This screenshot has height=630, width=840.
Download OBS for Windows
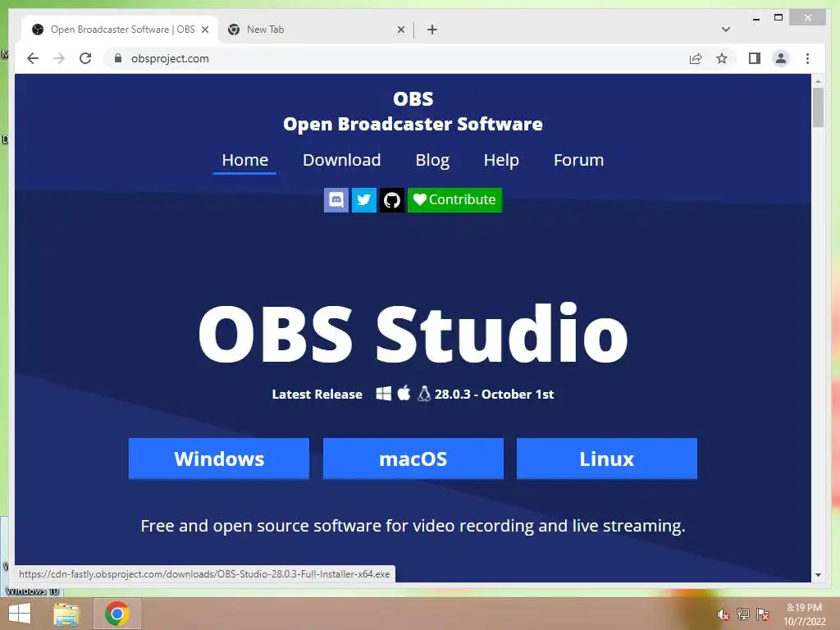tap(218, 459)
